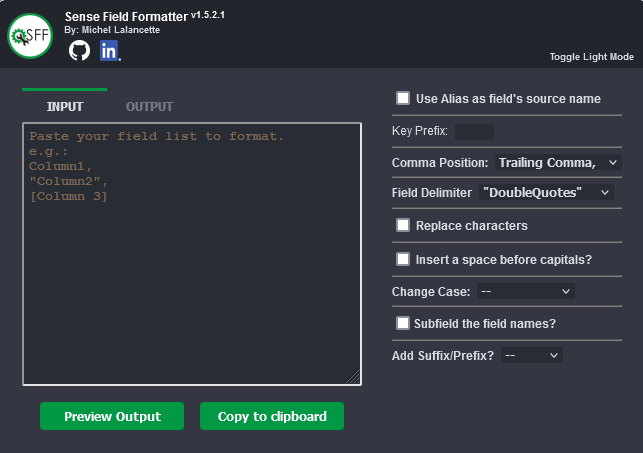Viewport: 643px width, 453px height.
Task: Focus the Key Prefix input box
Action: tap(474, 132)
